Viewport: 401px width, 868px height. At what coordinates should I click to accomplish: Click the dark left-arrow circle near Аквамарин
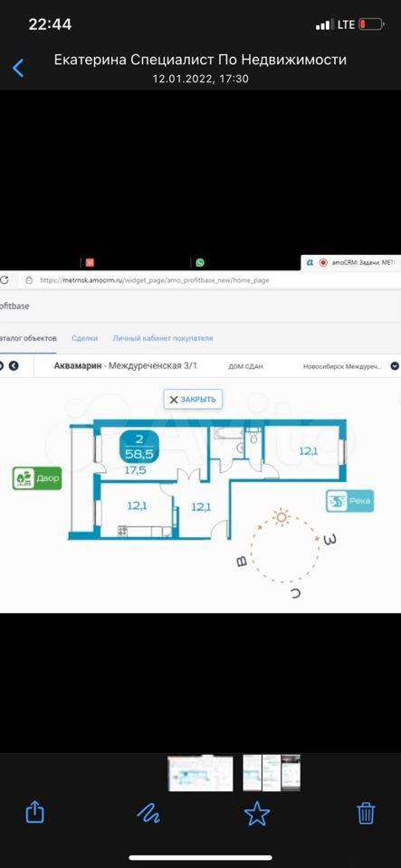pyautogui.click(x=14, y=366)
